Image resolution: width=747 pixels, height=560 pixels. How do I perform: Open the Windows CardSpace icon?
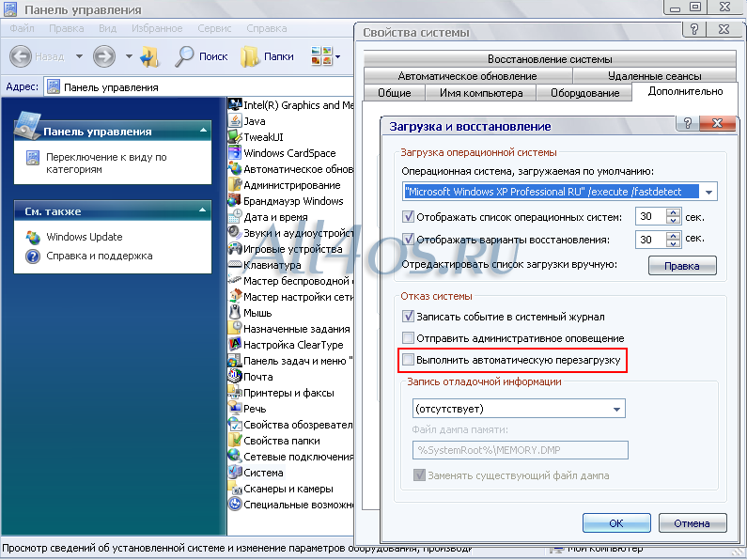click(235, 153)
